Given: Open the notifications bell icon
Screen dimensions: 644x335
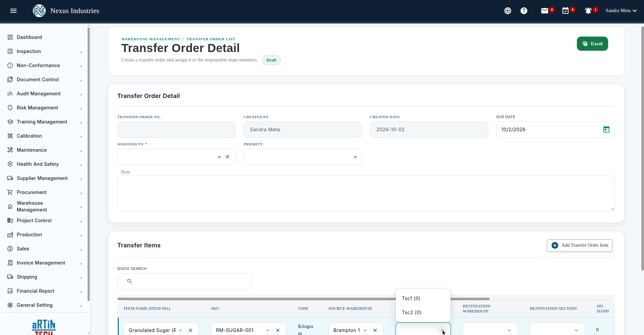Looking at the screenshot, I should pos(588,11).
